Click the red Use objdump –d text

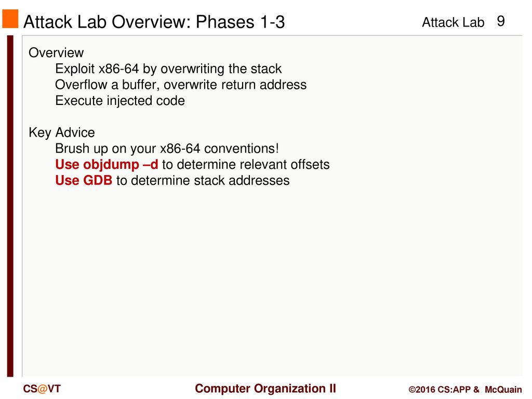pyautogui.click(x=107, y=165)
